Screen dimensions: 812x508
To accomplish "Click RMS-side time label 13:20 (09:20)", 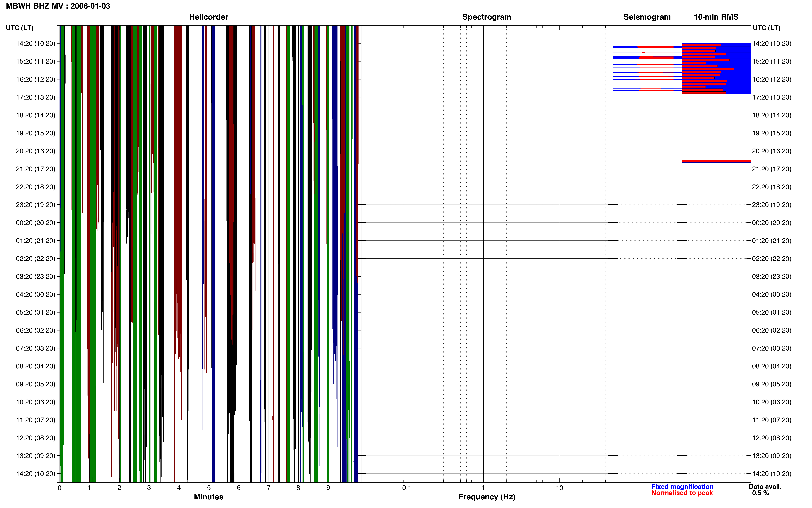I will tap(772, 456).
